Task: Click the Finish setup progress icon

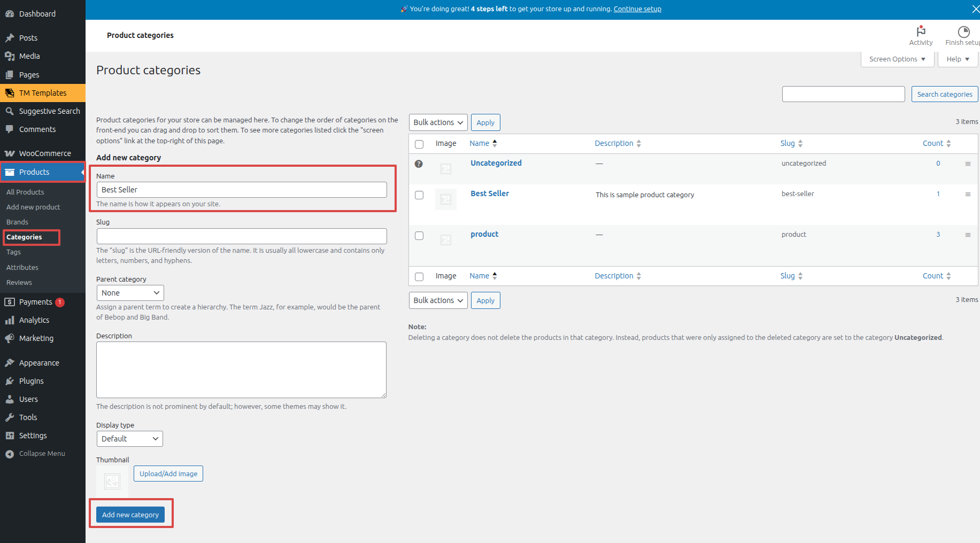Action: pos(963,32)
